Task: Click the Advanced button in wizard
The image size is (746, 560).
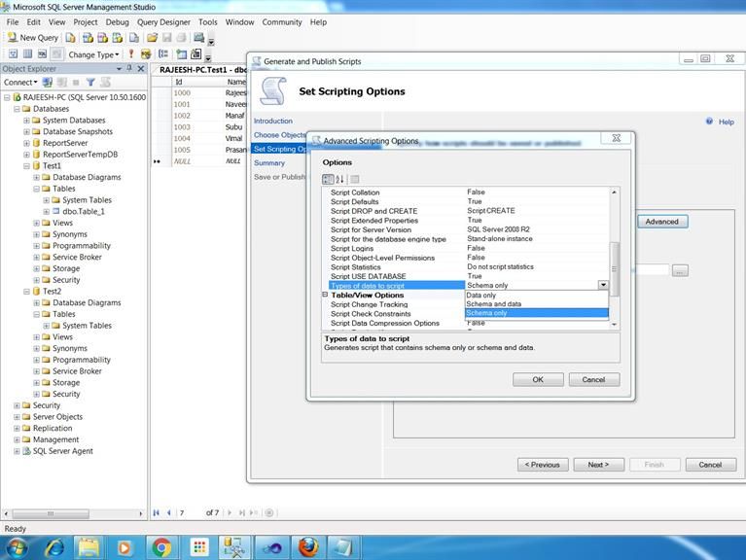Action: [x=661, y=222]
